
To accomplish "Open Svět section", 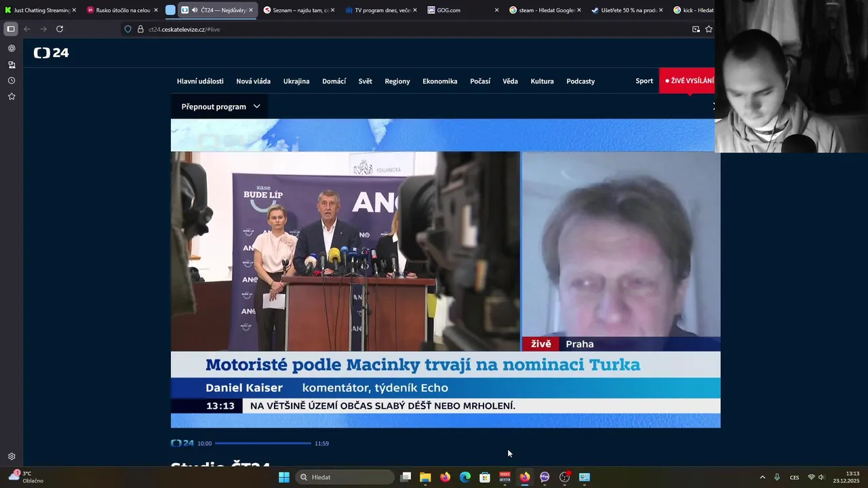I will [365, 81].
